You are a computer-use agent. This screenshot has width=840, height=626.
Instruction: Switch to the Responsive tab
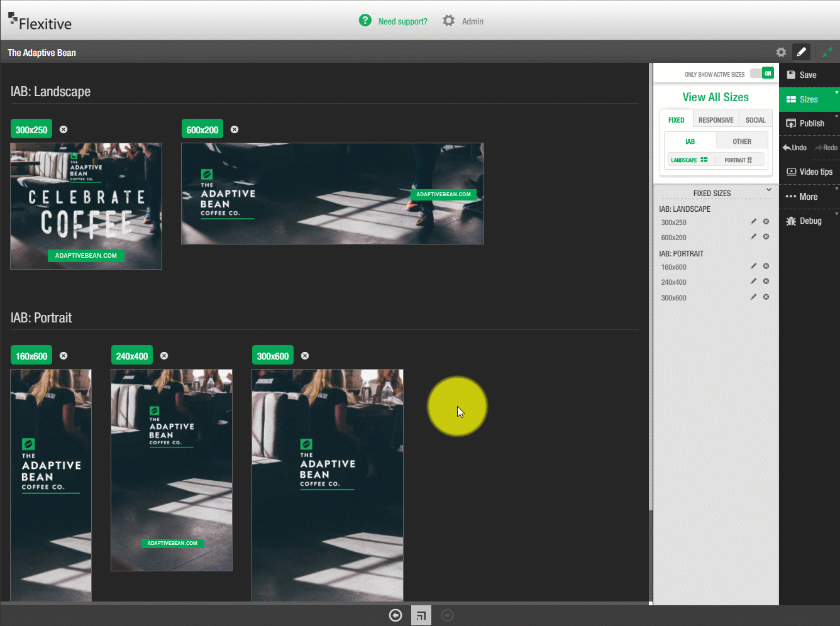coord(716,119)
